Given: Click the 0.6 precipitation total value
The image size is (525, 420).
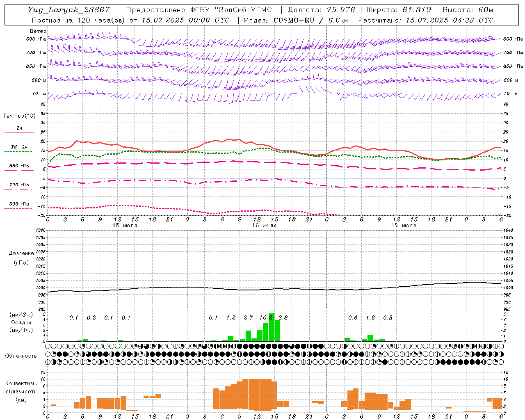Looking at the screenshot, I should click(x=353, y=317).
